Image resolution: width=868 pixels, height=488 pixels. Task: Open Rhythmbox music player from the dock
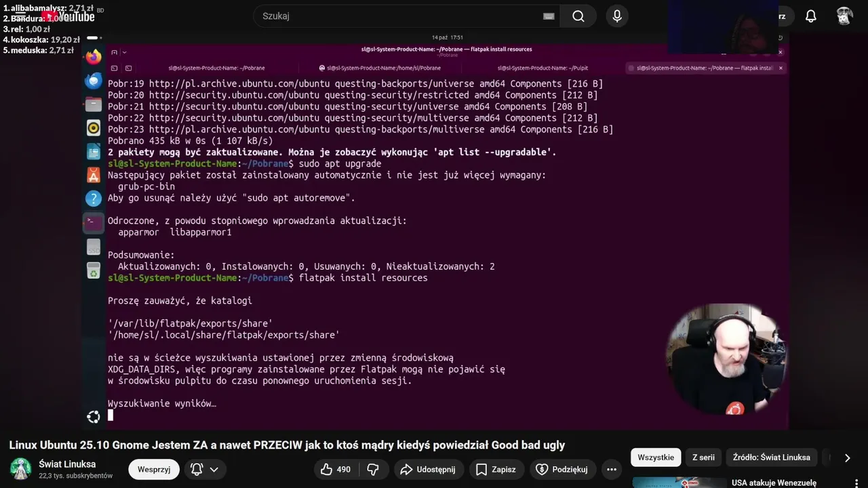pyautogui.click(x=94, y=128)
